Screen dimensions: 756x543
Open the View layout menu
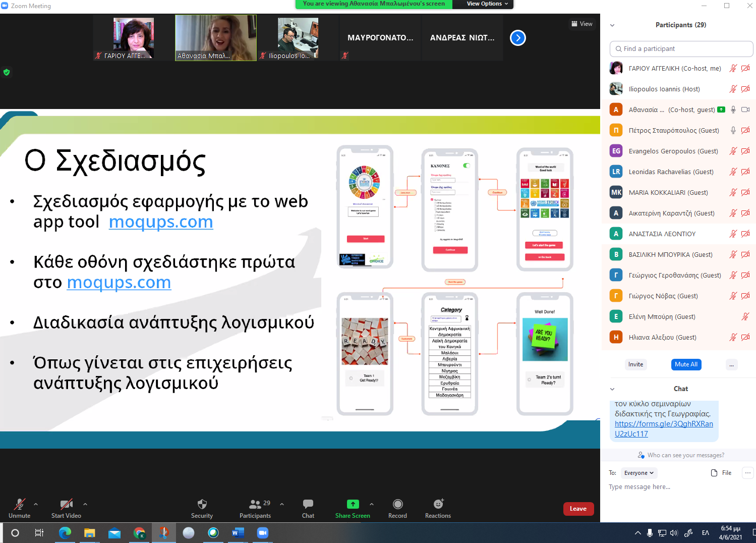click(582, 24)
